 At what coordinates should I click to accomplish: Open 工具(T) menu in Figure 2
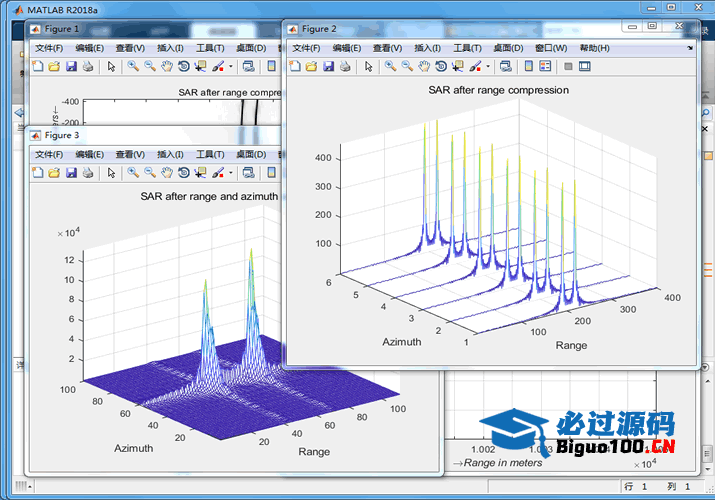(x=467, y=48)
